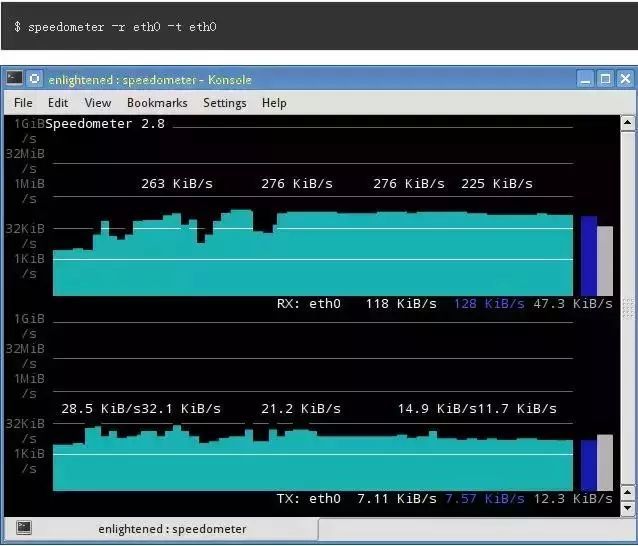This screenshot has height=546, width=638.
Task: Close the Konsole window
Action: pos(625,79)
